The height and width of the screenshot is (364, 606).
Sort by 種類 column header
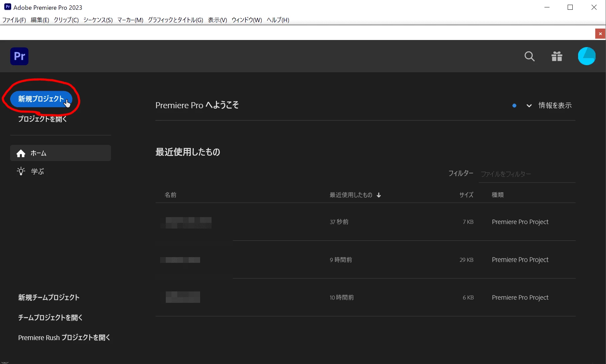498,195
